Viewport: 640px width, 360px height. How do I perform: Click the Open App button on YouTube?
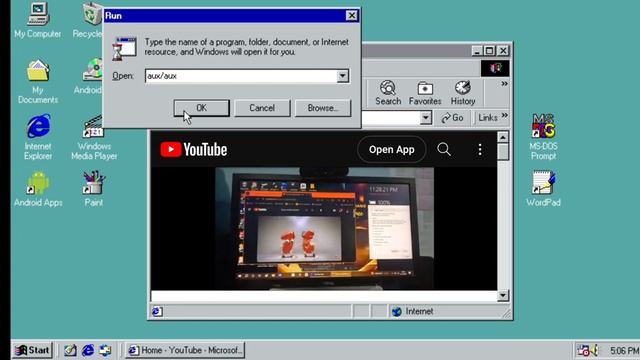(391, 149)
